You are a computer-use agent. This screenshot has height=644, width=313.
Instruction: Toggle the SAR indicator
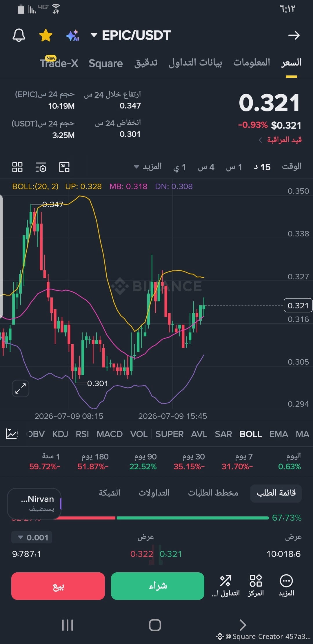click(x=223, y=434)
